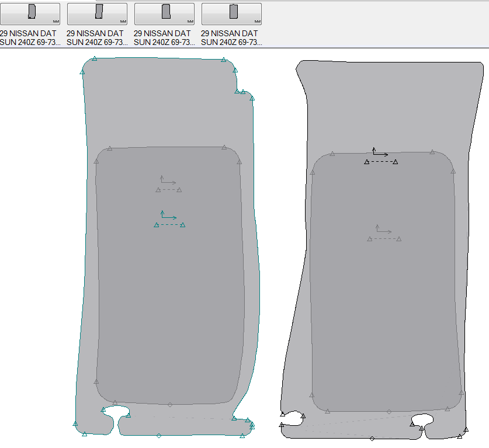
Task: Select the fourth Nissan Datsun piece thumbnail
Action: 231,13
